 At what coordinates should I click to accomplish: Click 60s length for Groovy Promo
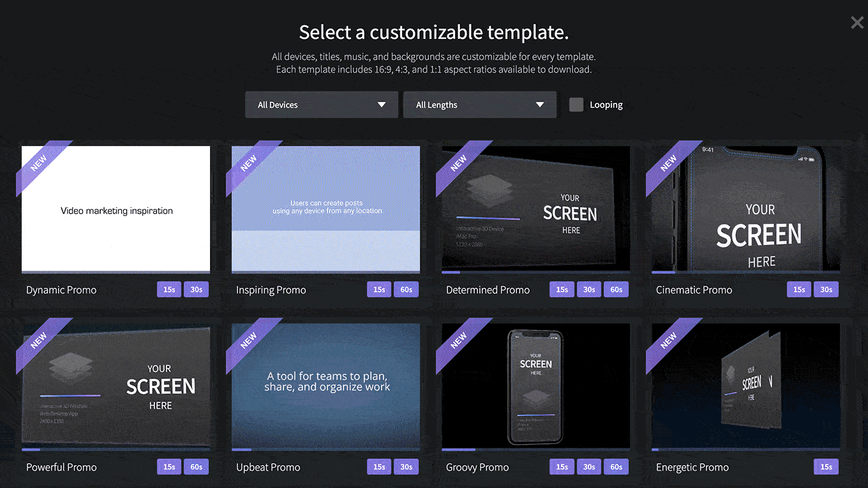tap(617, 467)
